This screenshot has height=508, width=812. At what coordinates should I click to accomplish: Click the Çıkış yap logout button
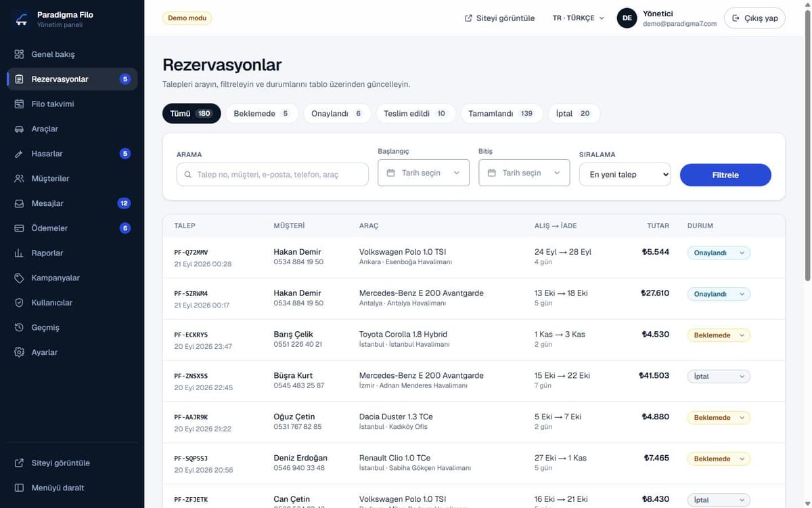pyautogui.click(x=754, y=18)
